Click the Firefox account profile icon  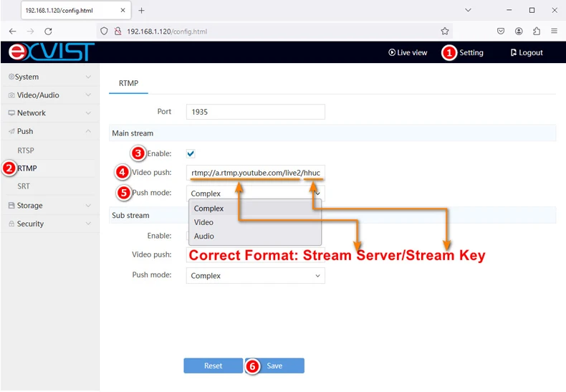[519, 32]
